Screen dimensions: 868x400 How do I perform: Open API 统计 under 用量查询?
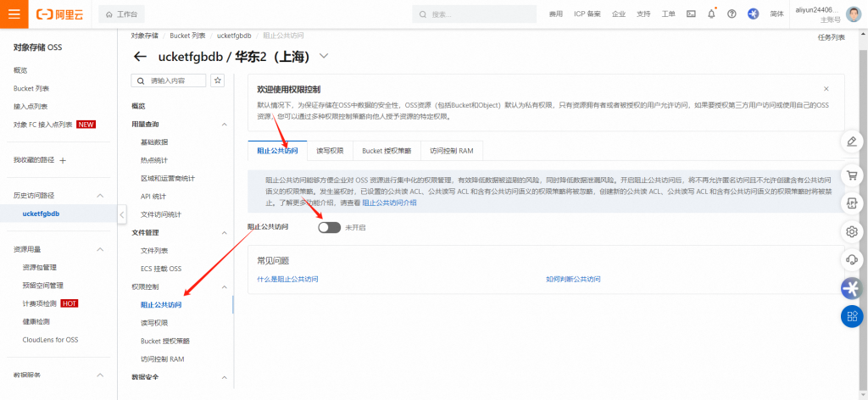point(153,197)
